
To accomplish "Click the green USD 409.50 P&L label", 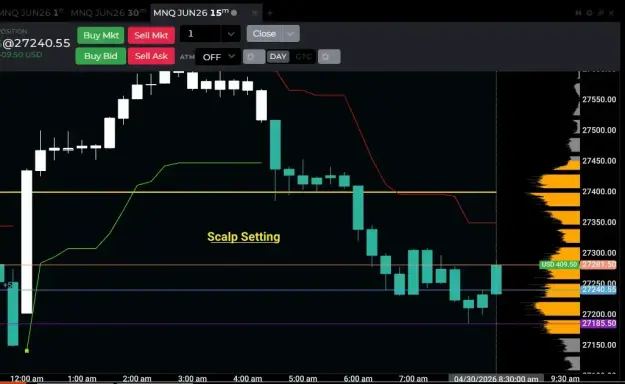I will [559, 264].
